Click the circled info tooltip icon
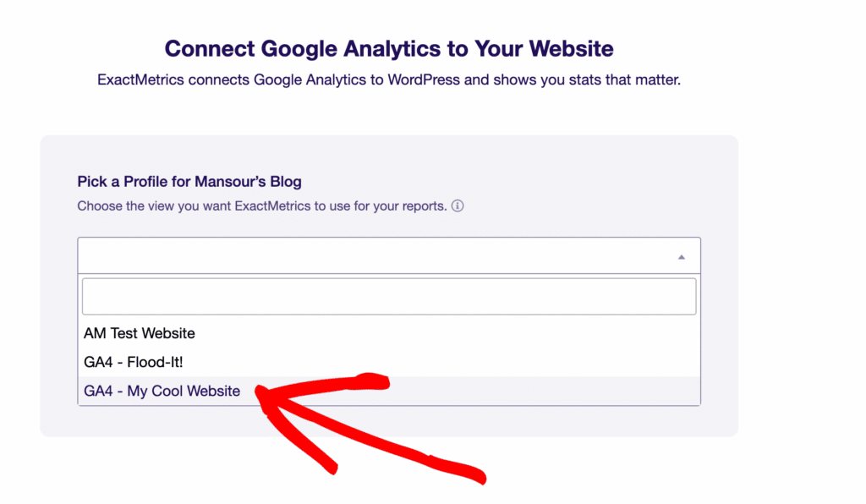 pyautogui.click(x=458, y=205)
